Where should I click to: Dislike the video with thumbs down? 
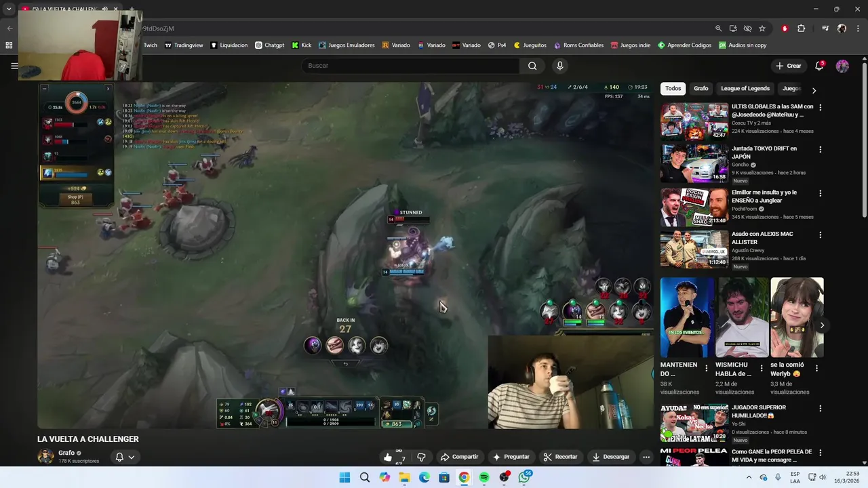pyautogui.click(x=421, y=457)
